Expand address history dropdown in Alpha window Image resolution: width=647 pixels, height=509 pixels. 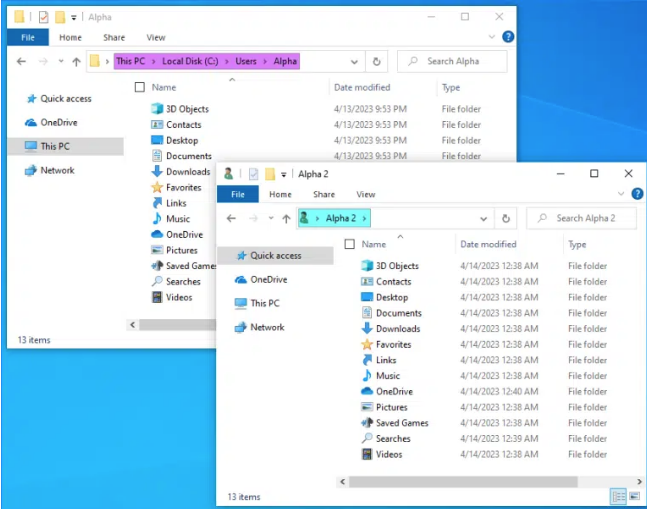click(x=354, y=62)
